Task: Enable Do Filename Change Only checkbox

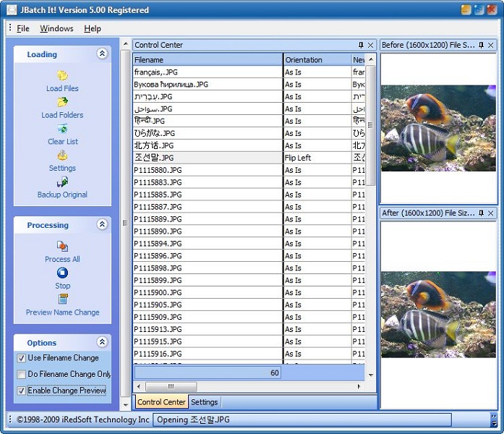Action: pos(21,374)
